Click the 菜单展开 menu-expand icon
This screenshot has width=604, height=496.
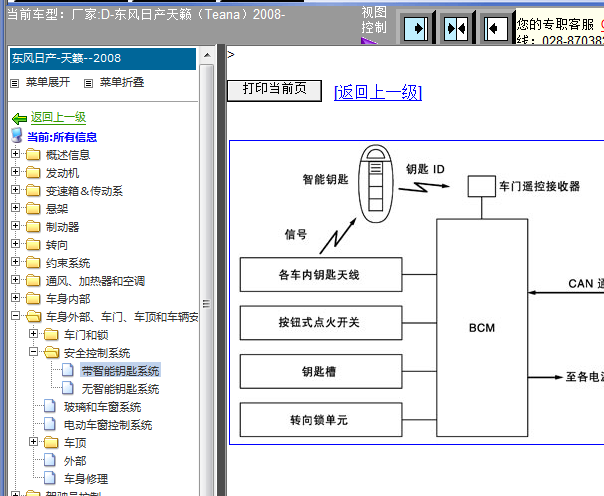(15, 83)
